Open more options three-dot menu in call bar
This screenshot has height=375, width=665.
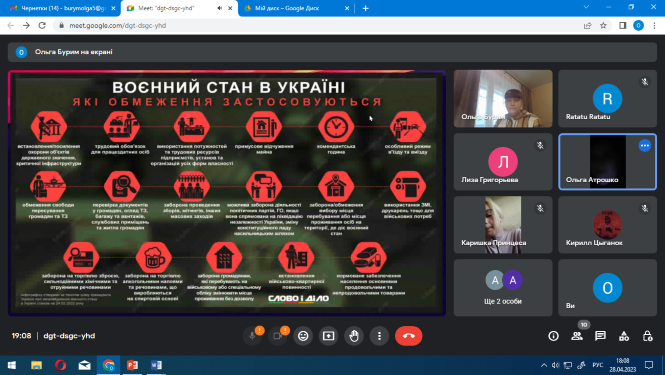pos(379,336)
